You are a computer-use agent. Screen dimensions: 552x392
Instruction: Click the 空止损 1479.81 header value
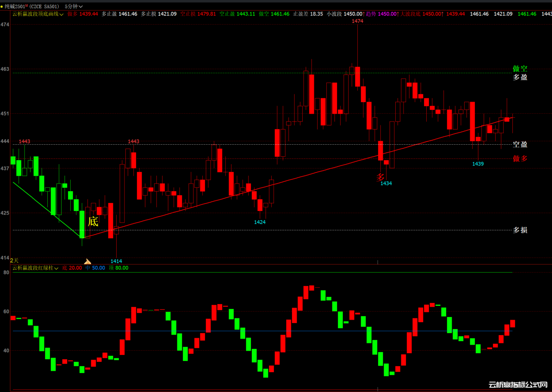198,14
